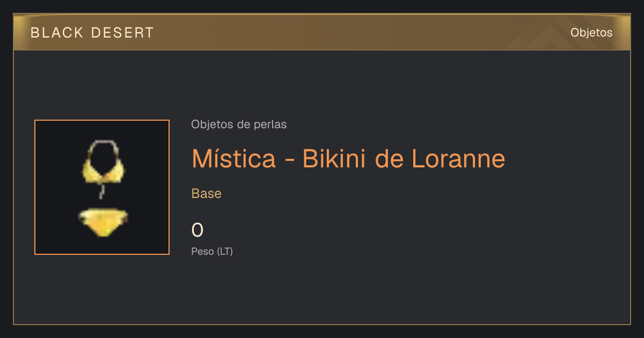Click the word DESERT in the header

[x=123, y=33]
